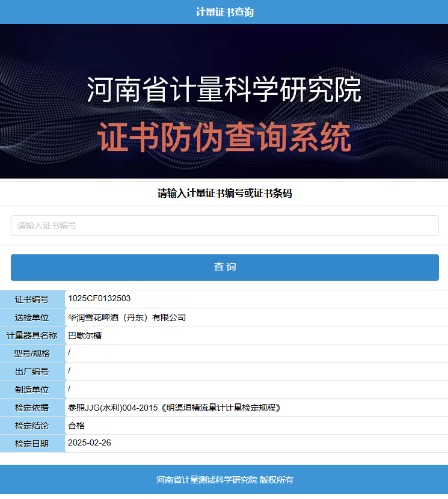448x499 pixels.
Task: Click company name 华润雪花啤酒（丹东）有限公司
Action: (x=127, y=317)
